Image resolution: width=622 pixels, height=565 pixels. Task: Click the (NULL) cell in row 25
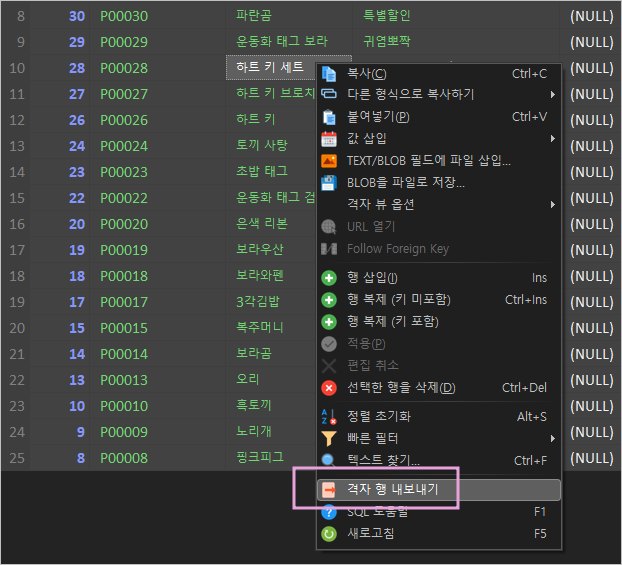pyautogui.click(x=590, y=458)
